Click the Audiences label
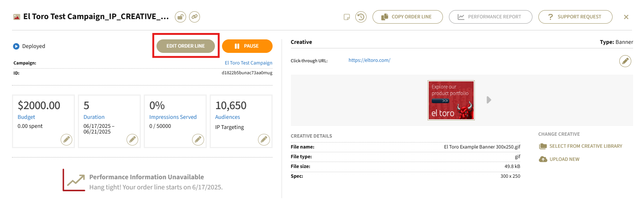 (228, 117)
